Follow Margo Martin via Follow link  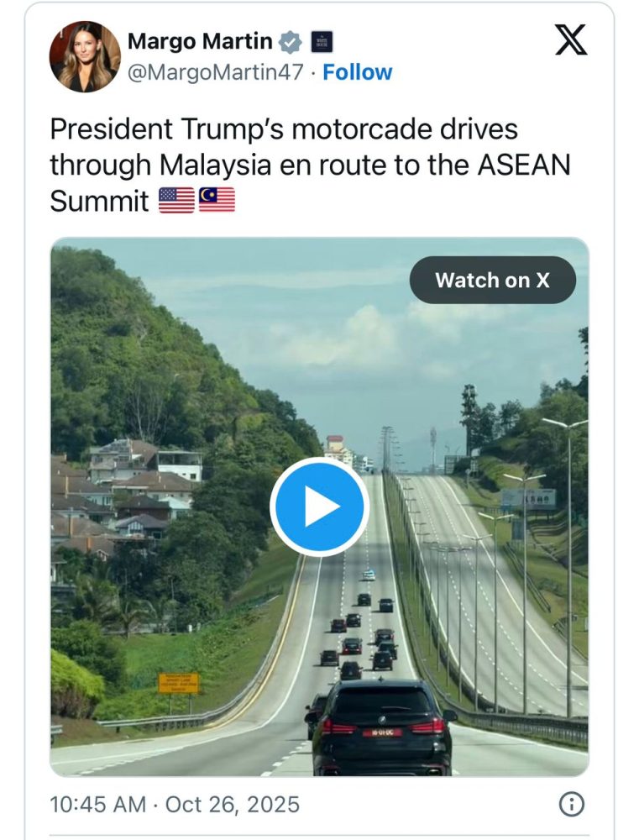point(358,72)
